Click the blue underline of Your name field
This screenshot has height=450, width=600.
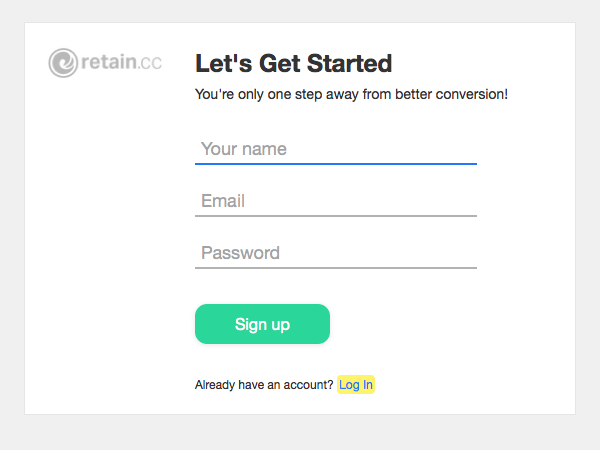[x=336, y=164]
